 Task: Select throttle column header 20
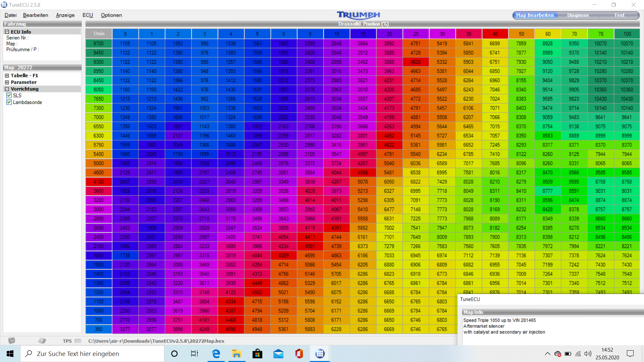389,34
